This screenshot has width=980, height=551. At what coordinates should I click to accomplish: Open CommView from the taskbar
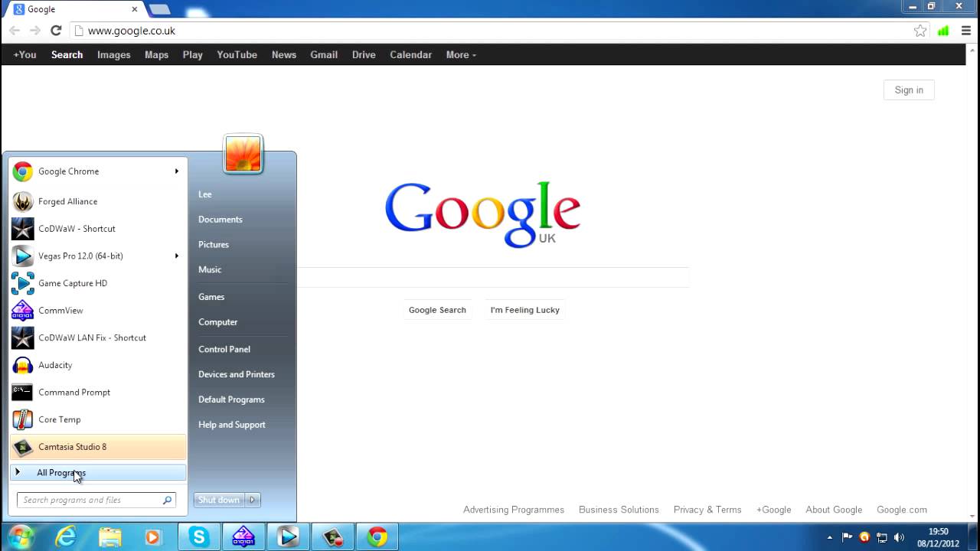tap(243, 537)
